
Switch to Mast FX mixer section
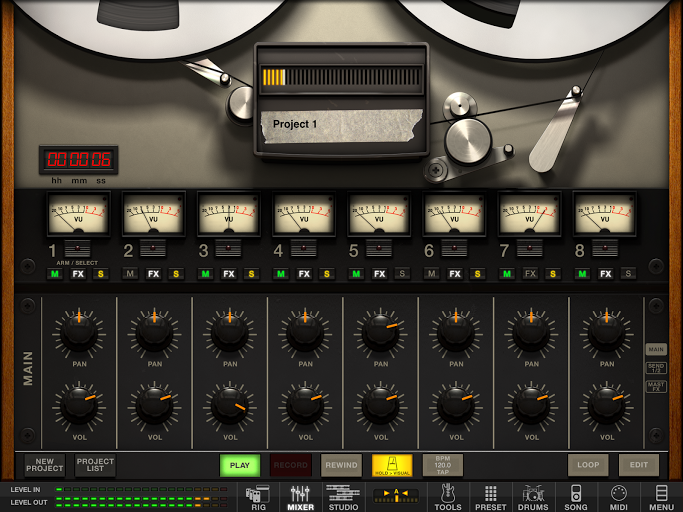(x=656, y=386)
